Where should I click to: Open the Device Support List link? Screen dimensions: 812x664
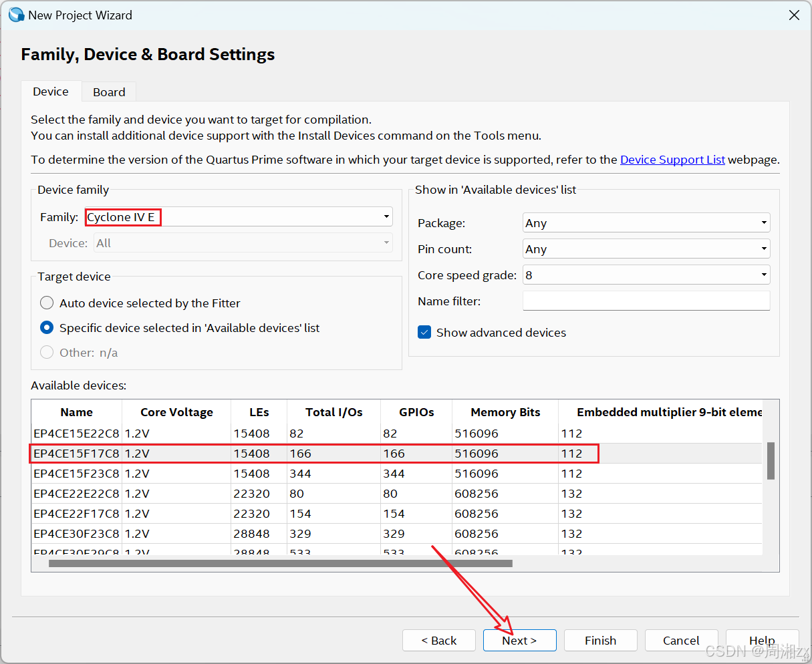click(672, 160)
